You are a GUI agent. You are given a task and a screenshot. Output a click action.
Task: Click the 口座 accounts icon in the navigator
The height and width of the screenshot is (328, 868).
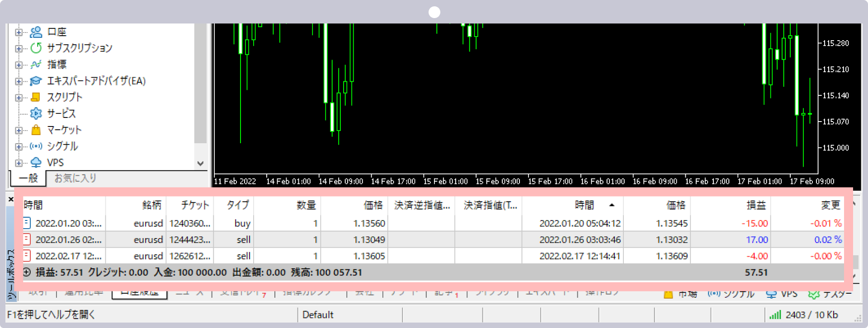[x=36, y=32]
